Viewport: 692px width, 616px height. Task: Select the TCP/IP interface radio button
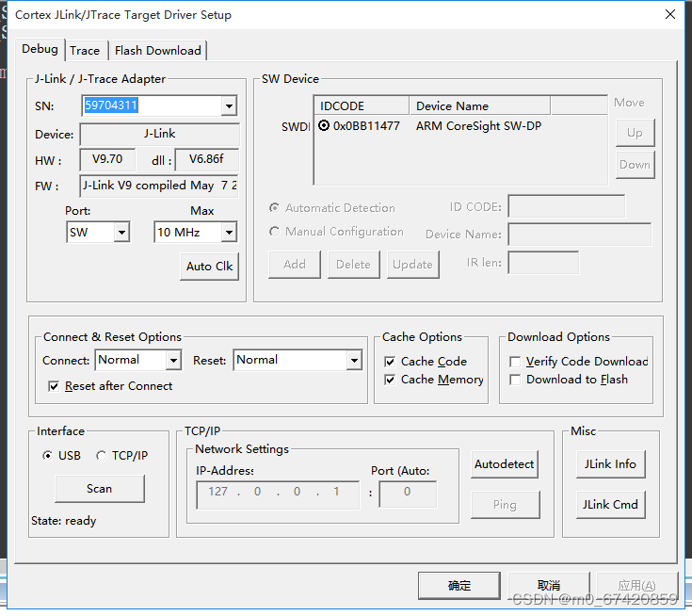pyautogui.click(x=101, y=455)
